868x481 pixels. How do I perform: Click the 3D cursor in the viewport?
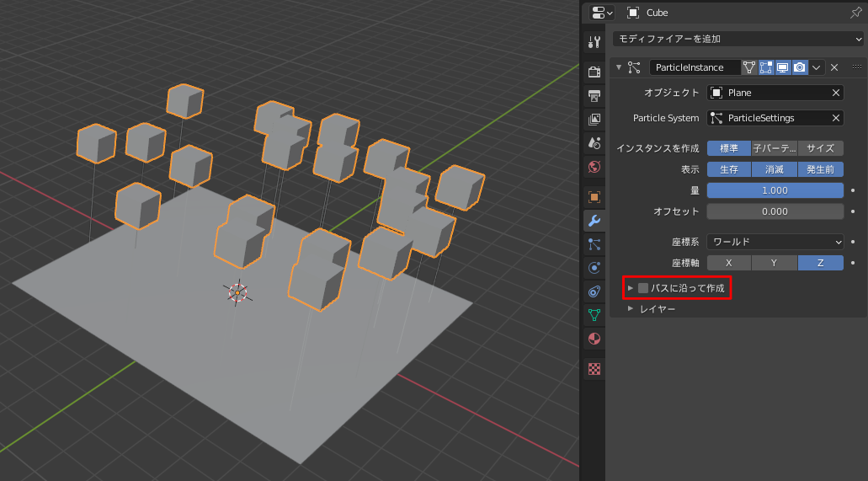pos(237,292)
